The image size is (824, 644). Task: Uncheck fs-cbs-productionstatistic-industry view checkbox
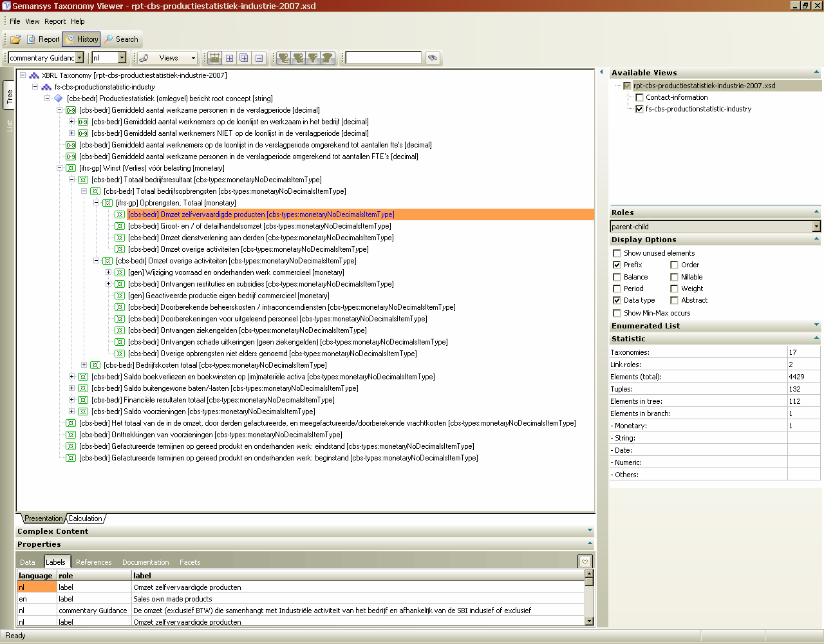[x=639, y=109]
